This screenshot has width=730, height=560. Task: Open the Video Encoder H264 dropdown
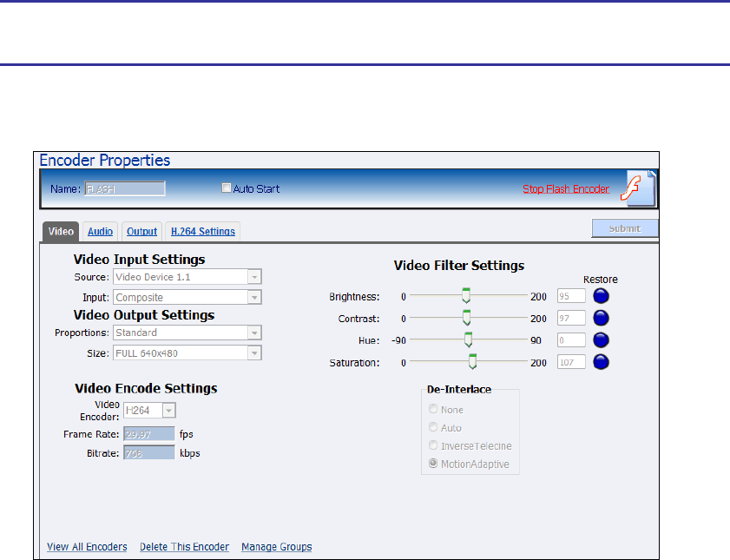click(168, 411)
